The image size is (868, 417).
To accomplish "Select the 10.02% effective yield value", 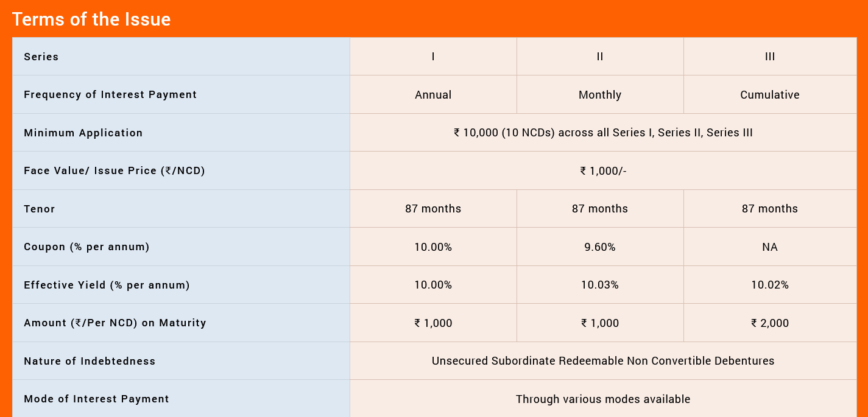I will point(770,285).
